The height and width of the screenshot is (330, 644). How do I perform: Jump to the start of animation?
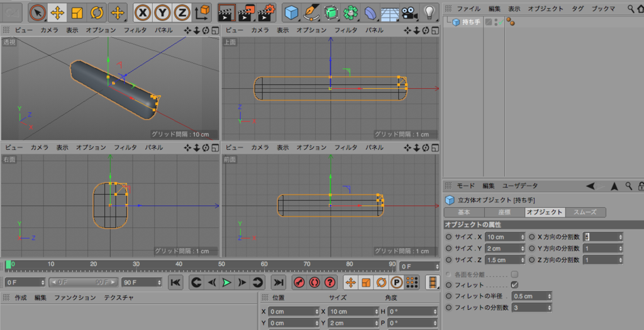[175, 282]
